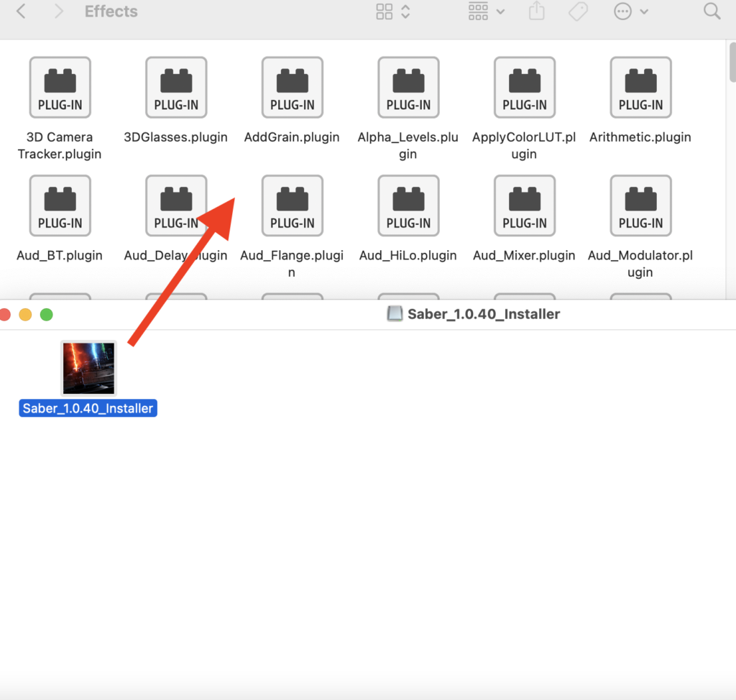This screenshot has width=736, height=700.
Task: Select the AddGrain.plugin icon
Action: [292, 87]
